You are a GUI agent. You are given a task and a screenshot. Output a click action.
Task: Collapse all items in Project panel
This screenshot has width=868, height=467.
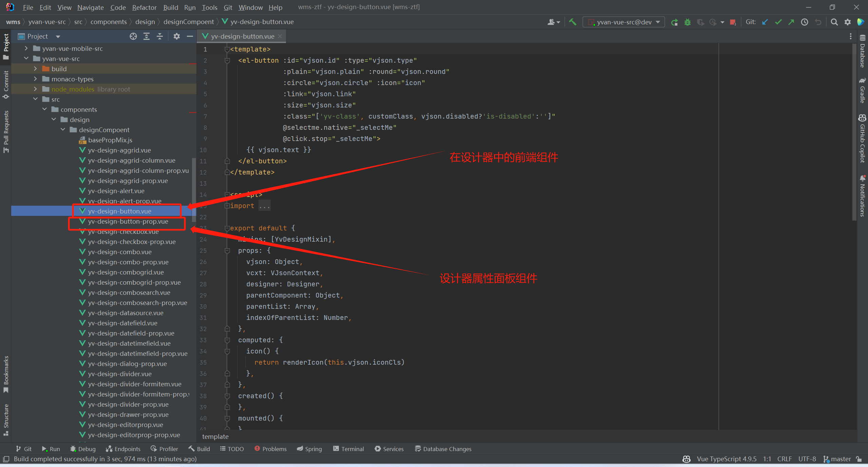pos(160,36)
